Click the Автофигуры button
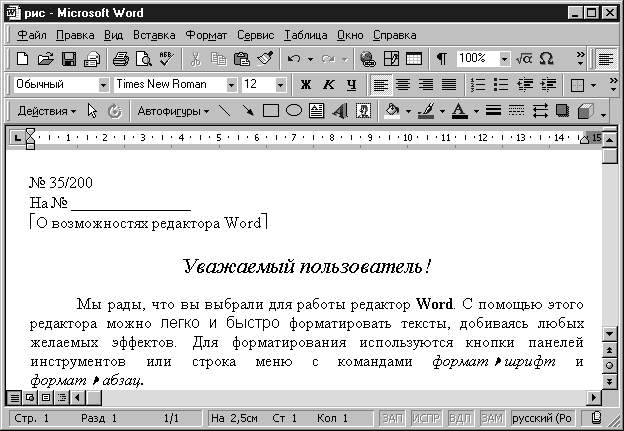624x431 pixels. tap(172, 111)
